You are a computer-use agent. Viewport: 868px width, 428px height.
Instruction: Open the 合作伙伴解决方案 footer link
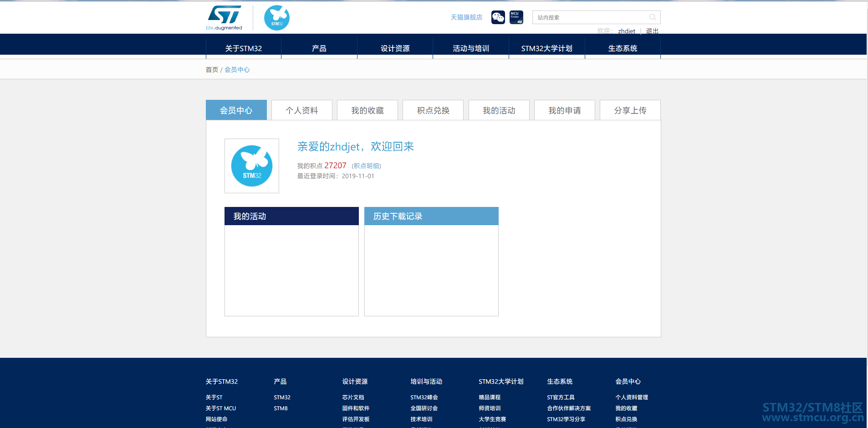click(x=569, y=408)
